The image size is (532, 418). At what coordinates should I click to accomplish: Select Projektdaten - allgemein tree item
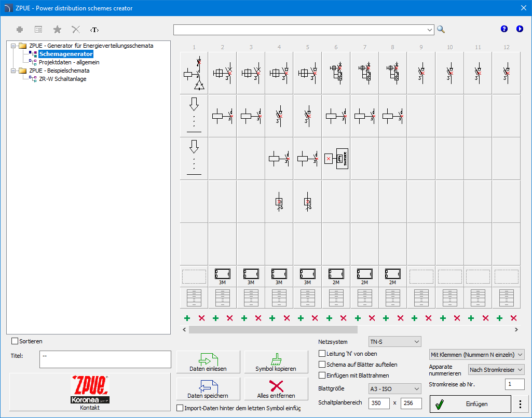[69, 62]
